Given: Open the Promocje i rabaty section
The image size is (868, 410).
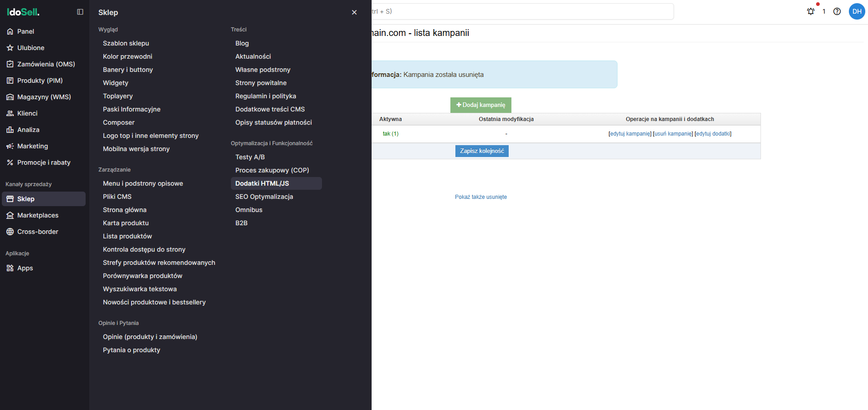Looking at the screenshot, I should coord(44,162).
